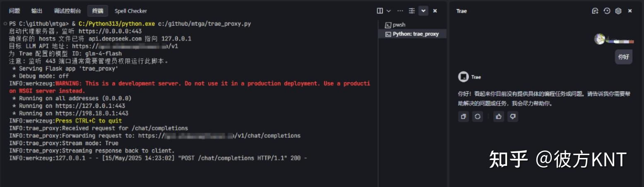Open Trae chat settings gear
Screen dimensions: 644x187
pos(618,11)
